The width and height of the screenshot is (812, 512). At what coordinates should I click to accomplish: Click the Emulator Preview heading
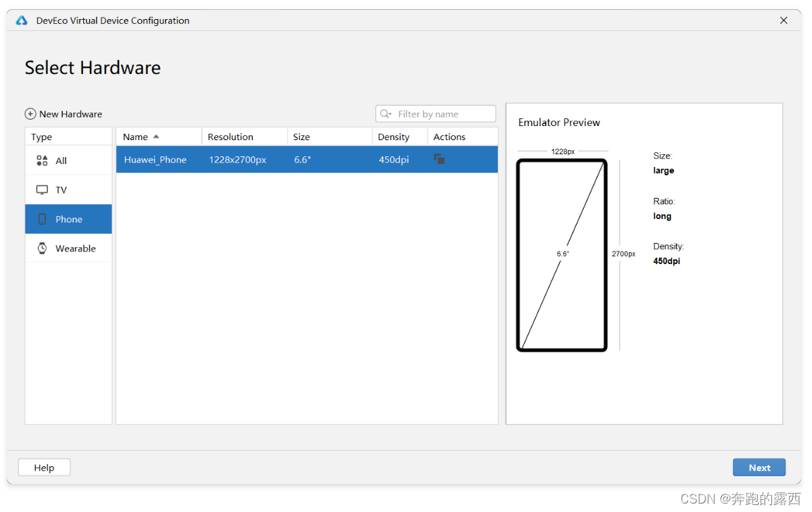[558, 122]
